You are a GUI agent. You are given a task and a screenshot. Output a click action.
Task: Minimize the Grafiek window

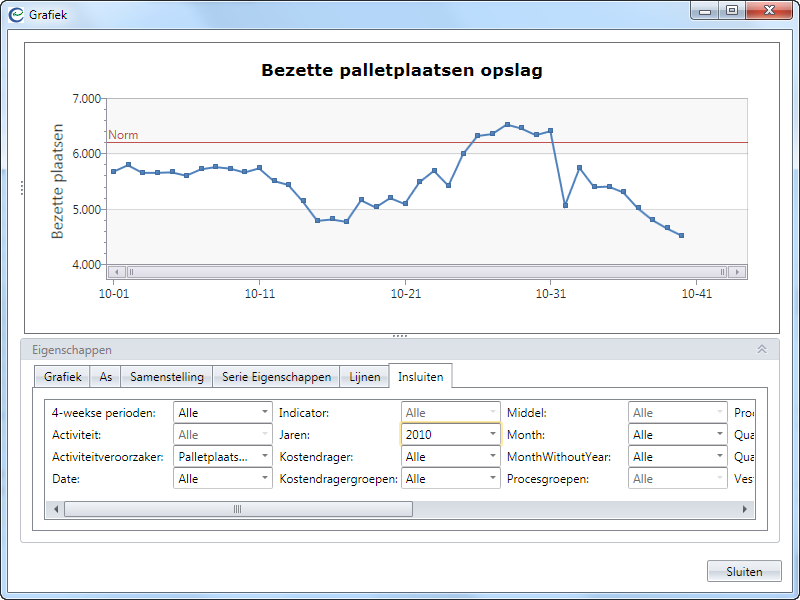[x=706, y=11]
